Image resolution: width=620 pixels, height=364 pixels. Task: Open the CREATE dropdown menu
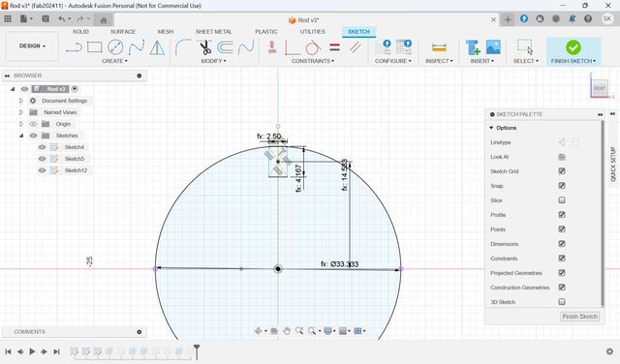[x=114, y=61]
